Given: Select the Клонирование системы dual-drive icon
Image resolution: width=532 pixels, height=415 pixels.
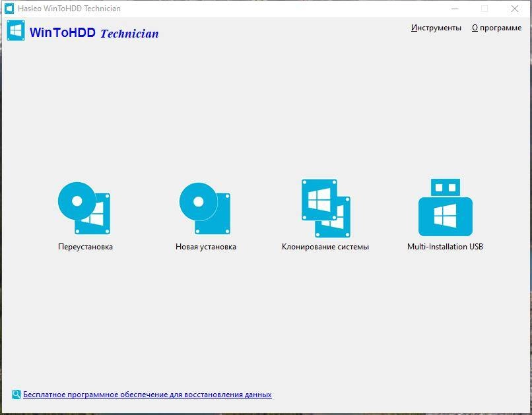Looking at the screenshot, I should pos(326,208).
